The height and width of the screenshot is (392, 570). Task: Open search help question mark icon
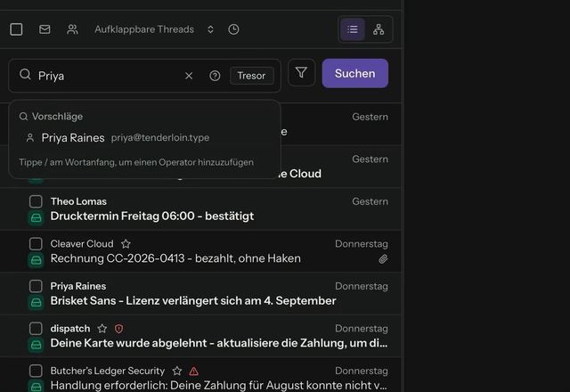(x=215, y=76)
